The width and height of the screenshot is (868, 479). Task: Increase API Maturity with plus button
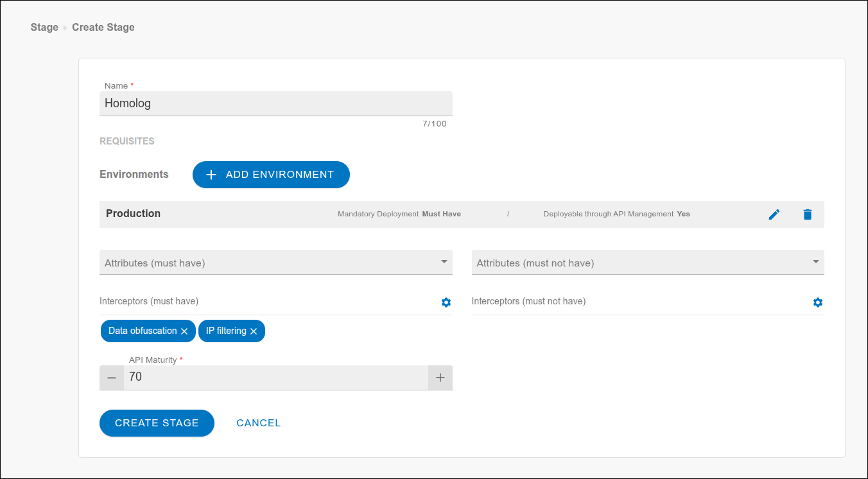point(440,378)
